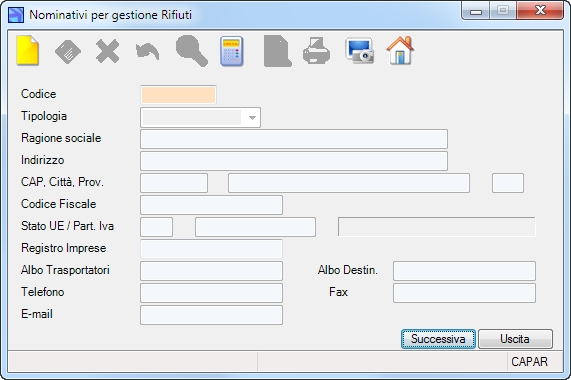Click the gray X delete icon
Image resolution: width=571 pixels, height=380 pixels.
107,52
